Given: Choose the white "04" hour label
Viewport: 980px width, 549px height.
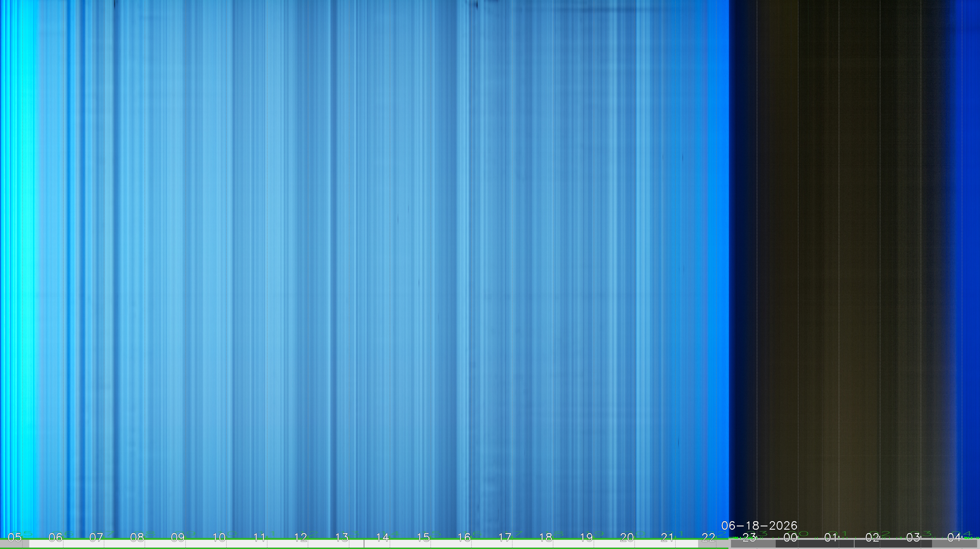Looking at the screenshot, I should [954, 538].
